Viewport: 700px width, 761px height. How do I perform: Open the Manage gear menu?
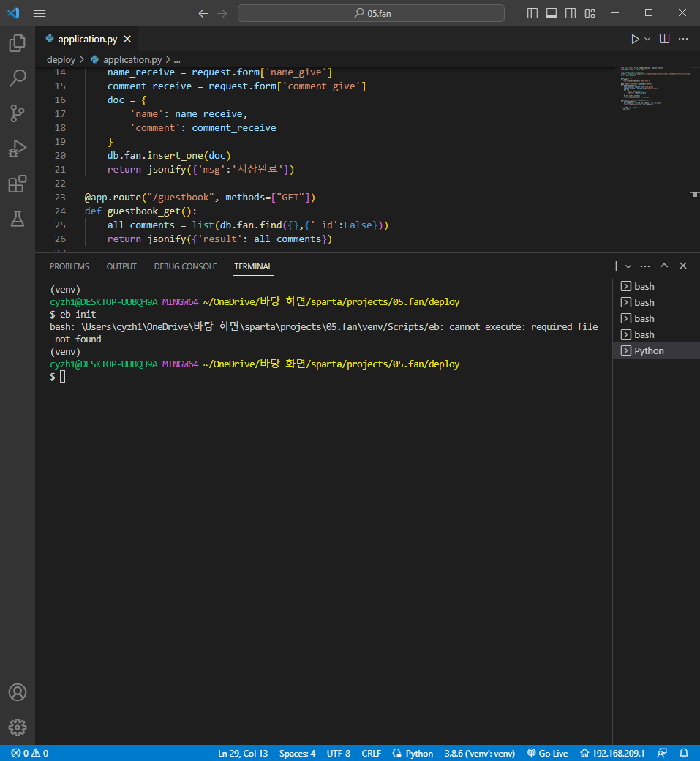click(x=18, y=727)
